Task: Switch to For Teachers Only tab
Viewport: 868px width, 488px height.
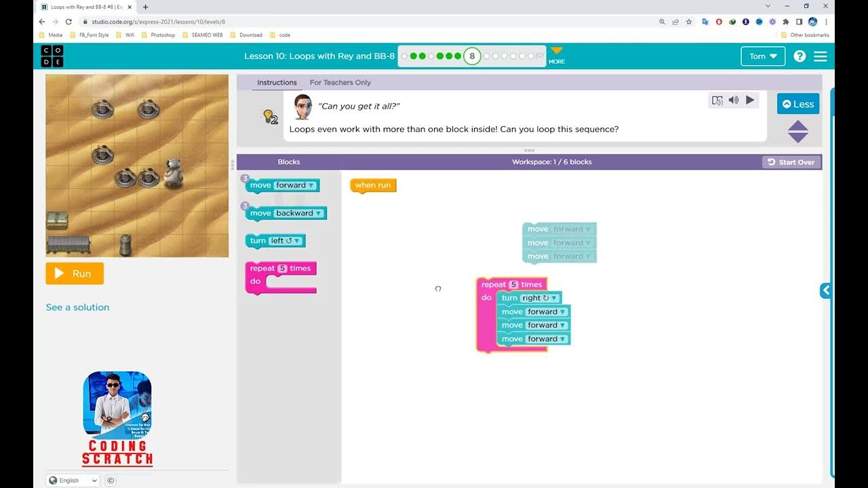Action: pyautogui.click(x=340, y=83)
